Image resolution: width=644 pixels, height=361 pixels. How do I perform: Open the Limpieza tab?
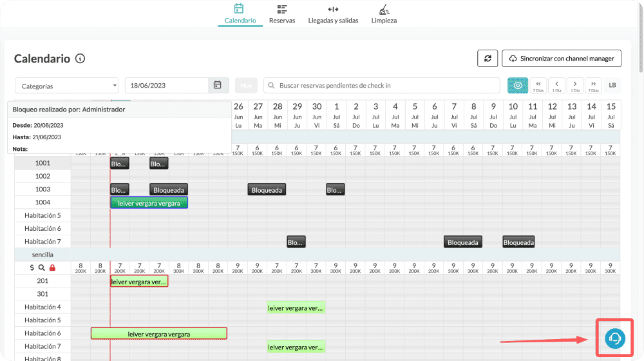(x=384, y=14)
